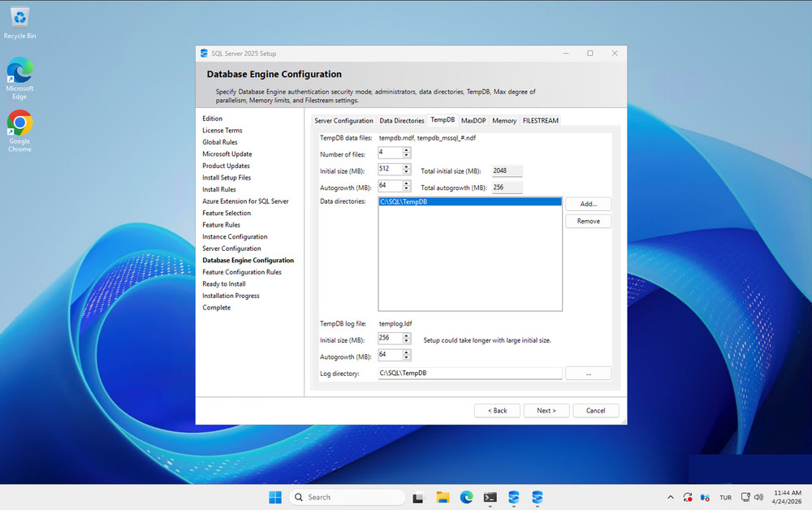
Task: Open the Google Chrome desktop shortcut
Action: point(19,123)
